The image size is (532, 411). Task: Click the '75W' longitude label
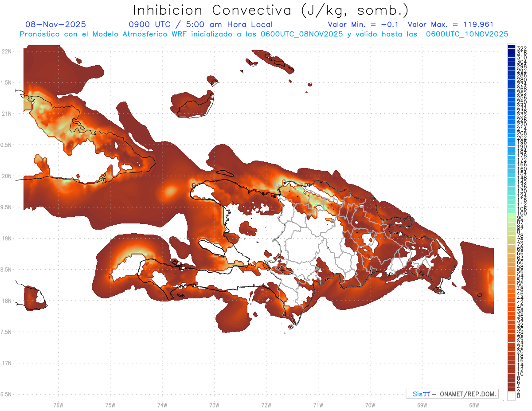(x=110, y=404)
